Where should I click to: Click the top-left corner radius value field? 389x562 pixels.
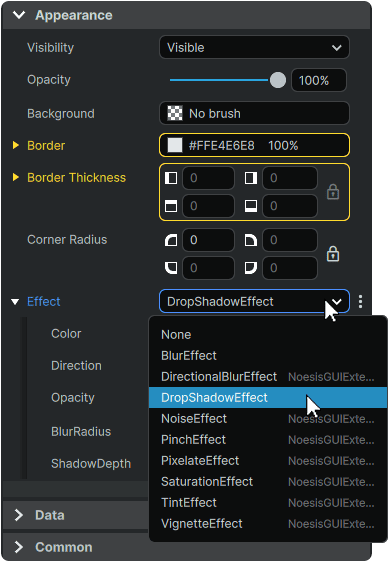(x=208, y=240)
